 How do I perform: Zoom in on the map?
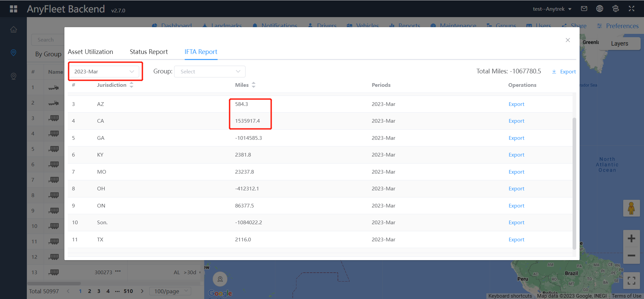[x=631, y=238]
